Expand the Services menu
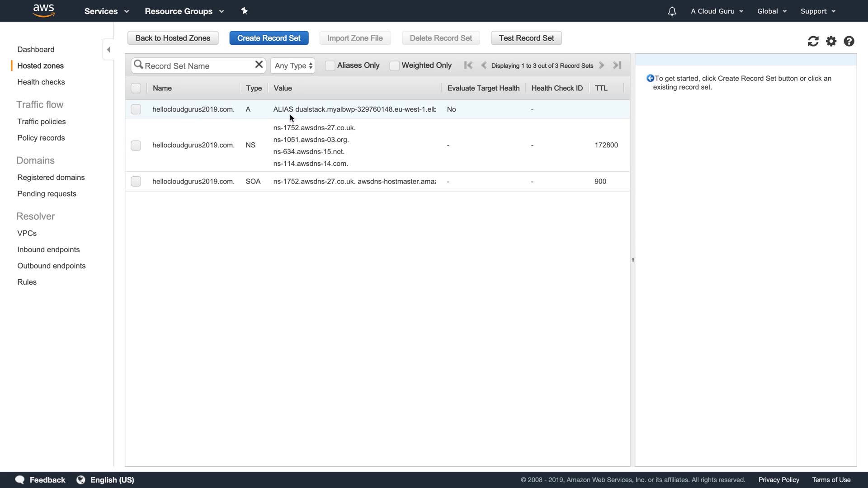This screenshot has height=488, width=868. [x=107, y=11]
